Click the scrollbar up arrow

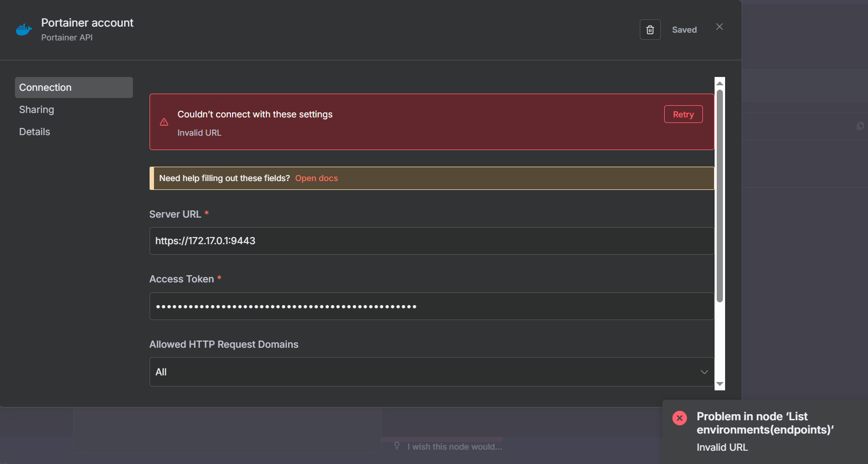tap(720, 83)
